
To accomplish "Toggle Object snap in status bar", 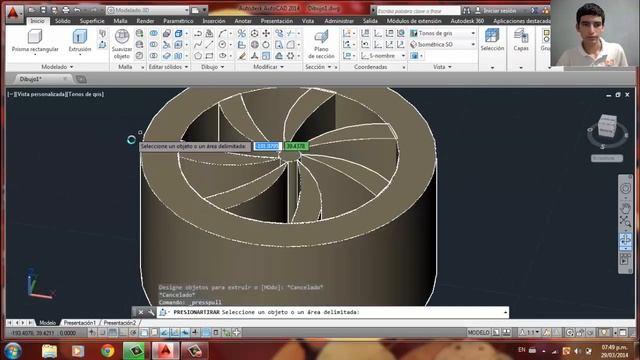I will coord(144,333).
